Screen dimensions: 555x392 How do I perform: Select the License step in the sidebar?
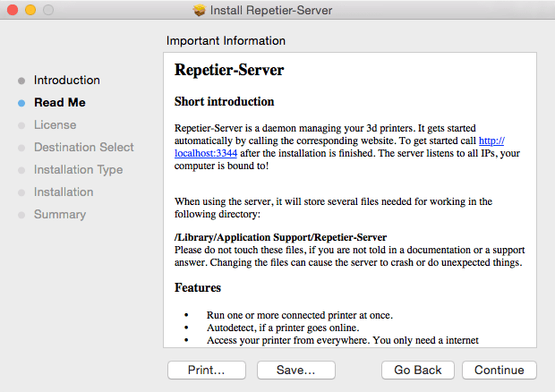tap(55, 125)
